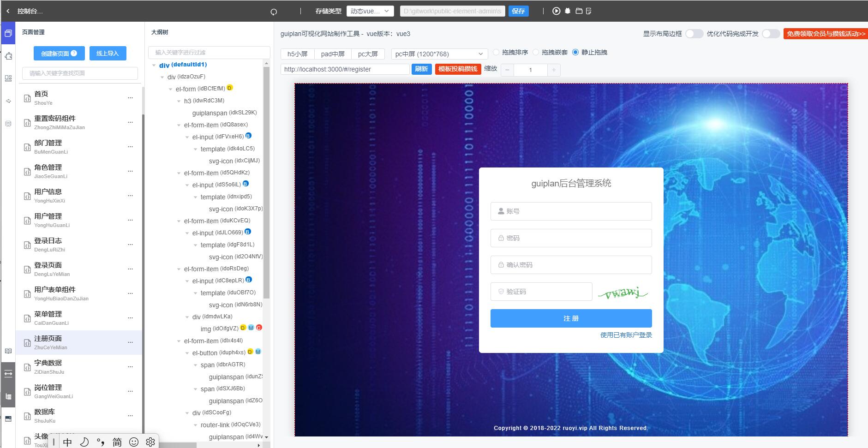Click the puzzle-piece components icon in left sidebar
Viewport: 868px width, 448px height.
[x=8, y=56]
